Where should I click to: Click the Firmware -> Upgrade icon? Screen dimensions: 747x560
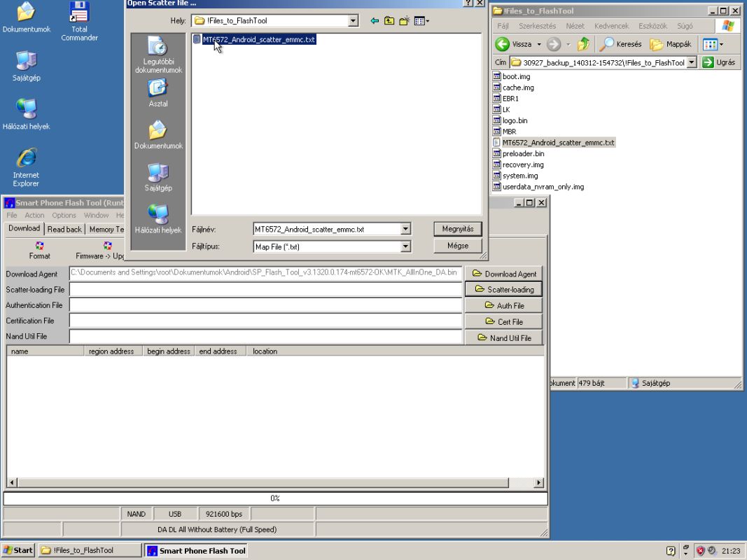pyautogui.click(x=99, y=250)
